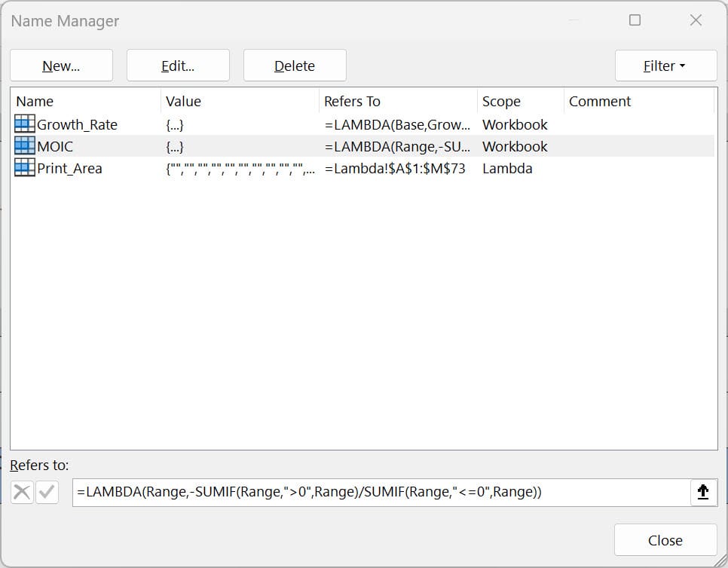
Task: Edit the selected MOIC name
Action: (x=178, y=66)
